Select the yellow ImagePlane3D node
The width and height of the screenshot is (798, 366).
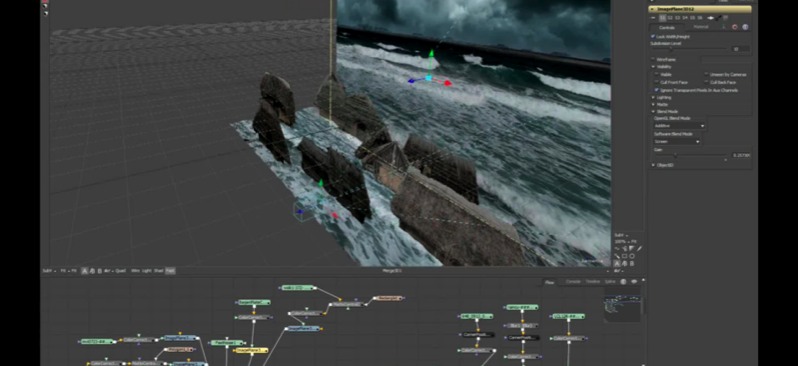(x=251, y=351)
